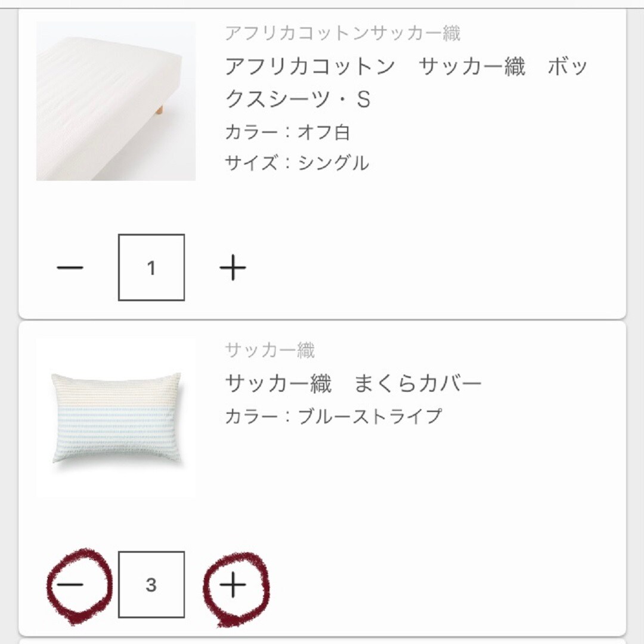Click the gray アフリカコットンサッカー織 category label

tap(342, 33)
